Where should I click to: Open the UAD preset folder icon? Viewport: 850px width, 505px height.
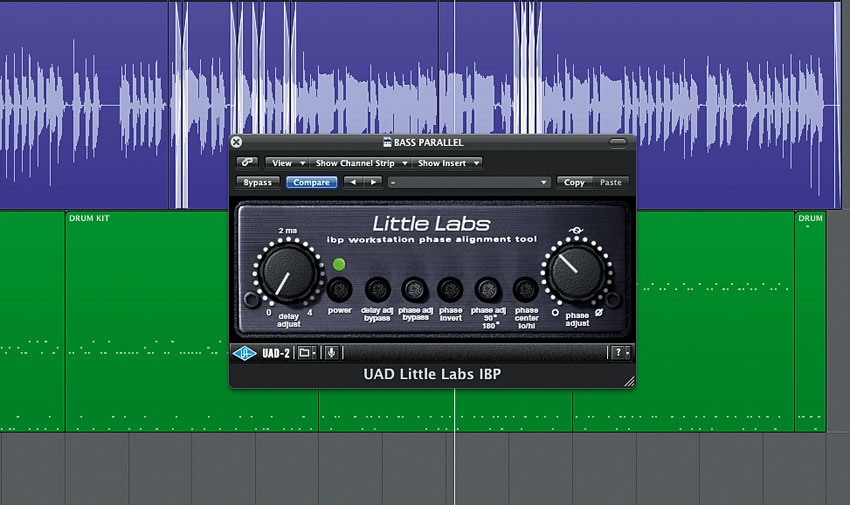(306, 353)
